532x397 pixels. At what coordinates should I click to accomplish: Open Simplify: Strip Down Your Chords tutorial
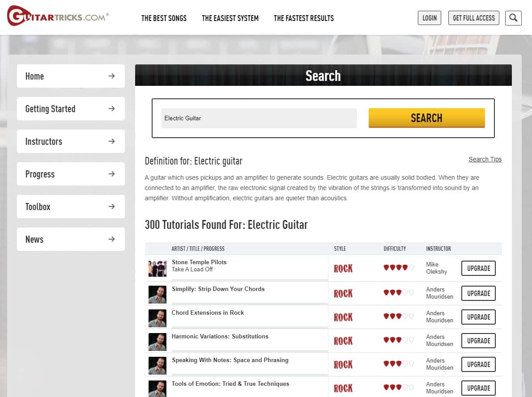218,289
